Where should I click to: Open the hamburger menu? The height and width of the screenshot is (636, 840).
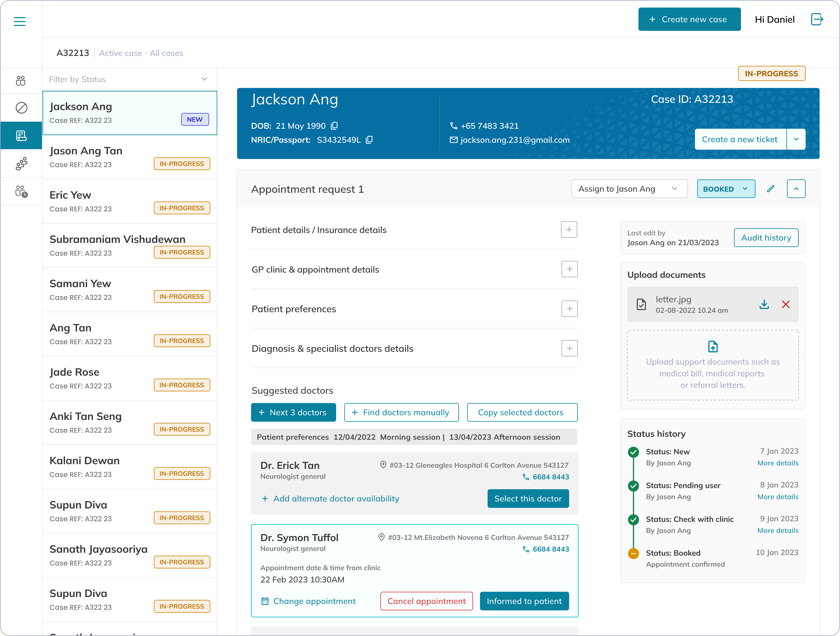(x=20, y=21)
